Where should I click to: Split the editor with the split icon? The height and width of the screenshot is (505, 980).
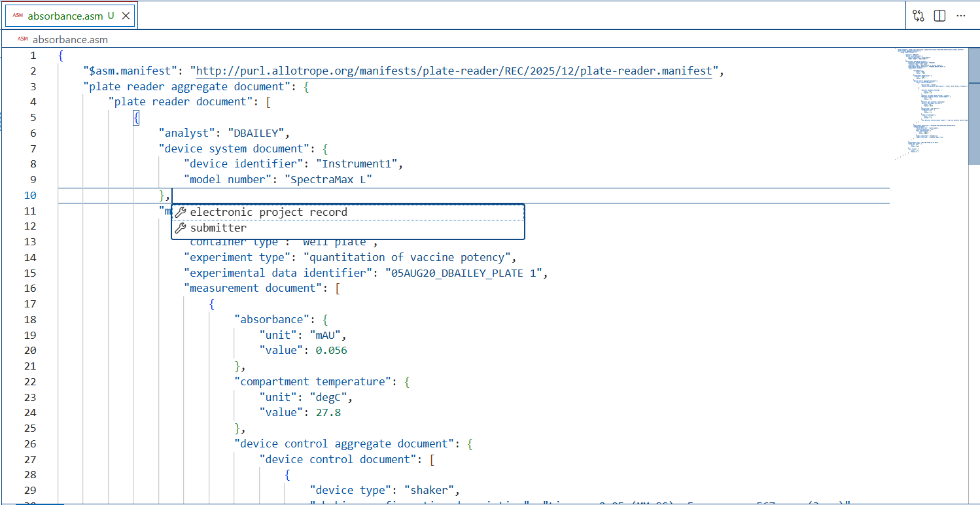point(939,16)
